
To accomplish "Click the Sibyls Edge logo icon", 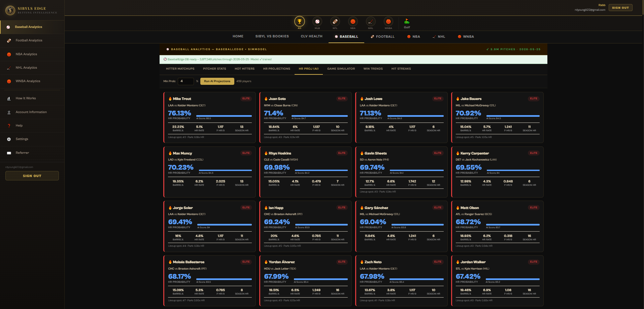I will click(10, 10).
